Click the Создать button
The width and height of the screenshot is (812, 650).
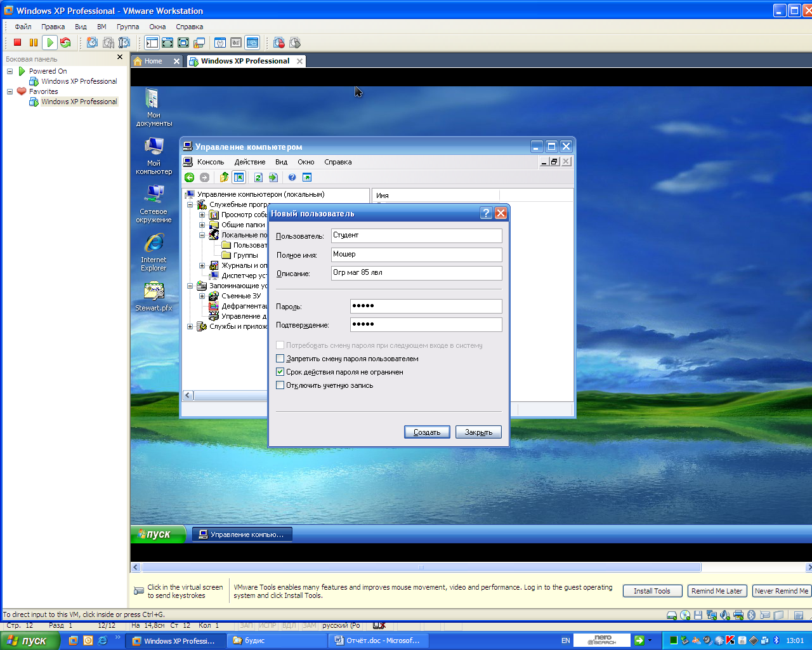[427, 432]
